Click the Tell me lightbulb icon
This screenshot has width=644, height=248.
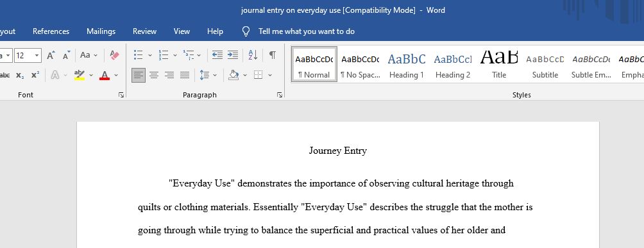(x=246, y=31)
